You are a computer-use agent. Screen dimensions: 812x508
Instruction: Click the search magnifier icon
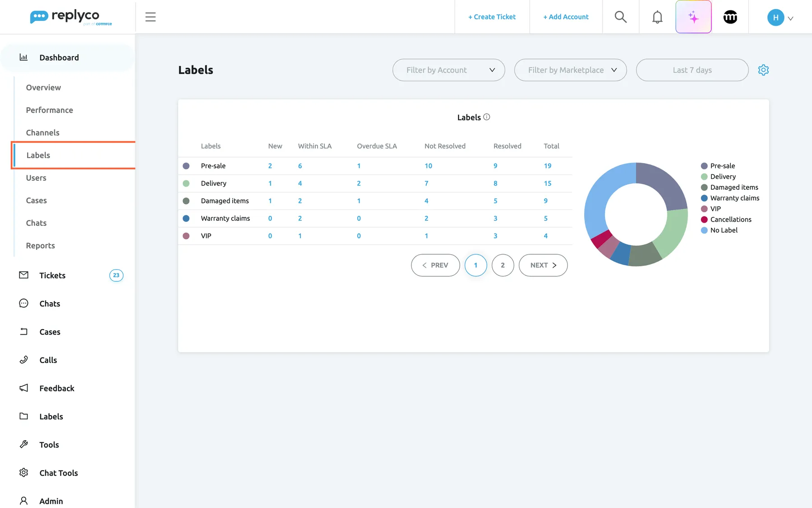click(621, 17)
